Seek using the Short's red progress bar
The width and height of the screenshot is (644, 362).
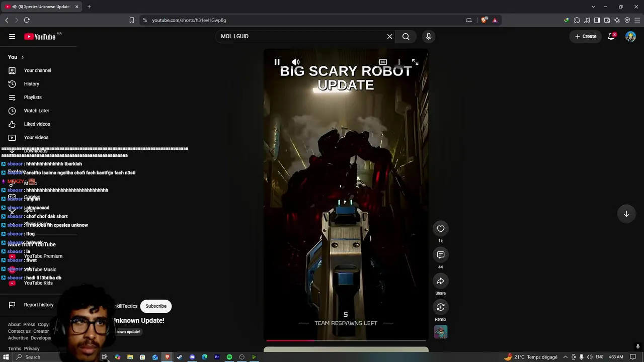346,340
